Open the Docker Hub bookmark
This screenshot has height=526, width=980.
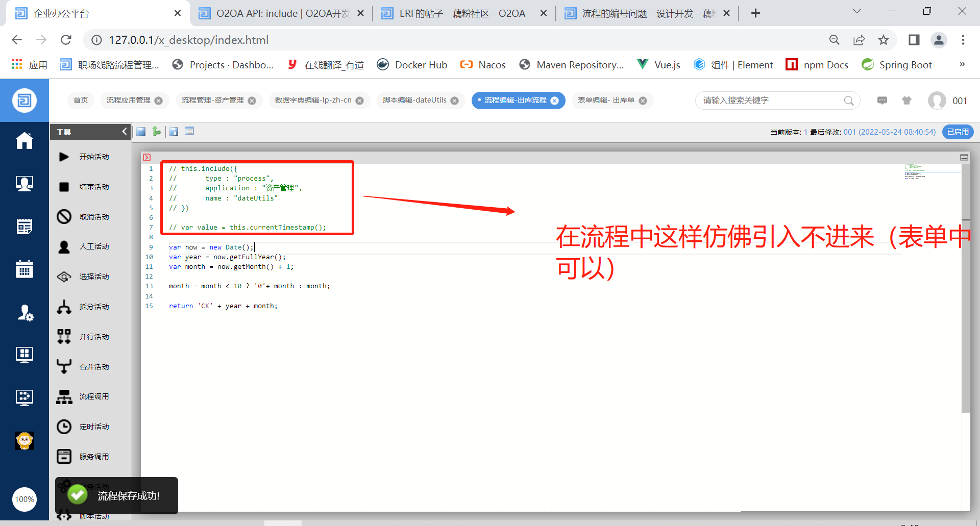tap(412, 65)
